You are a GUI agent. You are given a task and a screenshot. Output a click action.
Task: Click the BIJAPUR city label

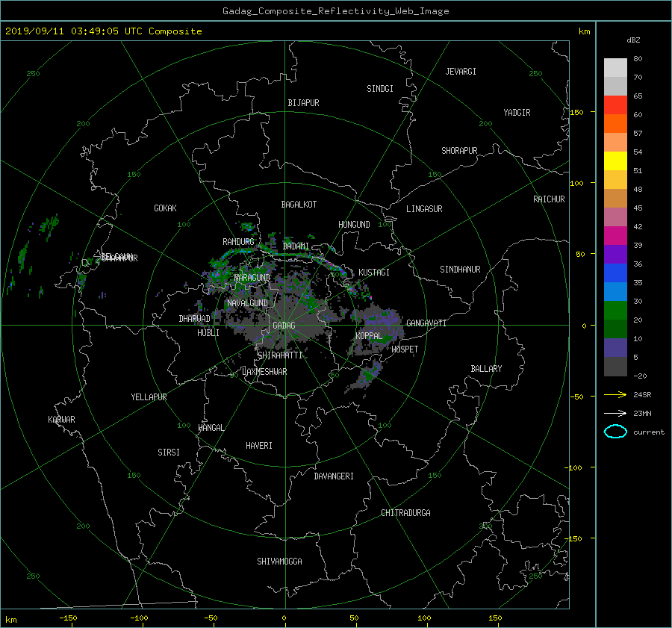point(303,103)
